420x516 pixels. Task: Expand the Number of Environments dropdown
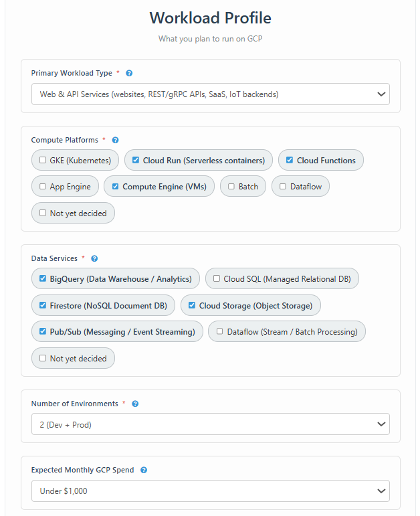[x=211, y=424]
